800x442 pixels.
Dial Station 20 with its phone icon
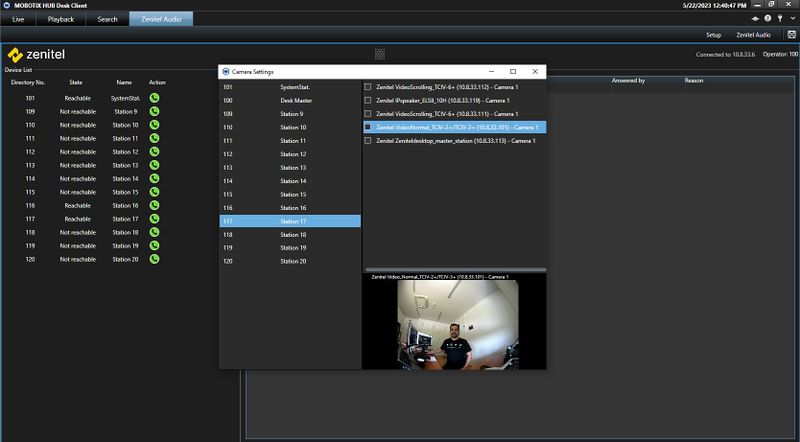point(155,259)
